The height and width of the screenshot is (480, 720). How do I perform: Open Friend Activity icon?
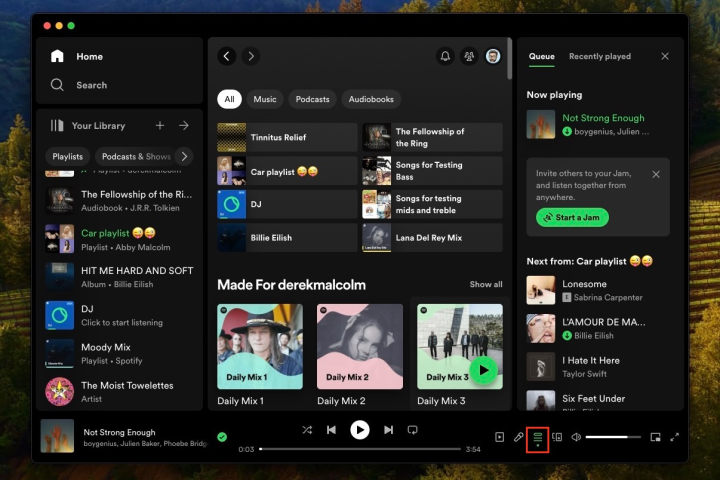[x=469, y=56]
